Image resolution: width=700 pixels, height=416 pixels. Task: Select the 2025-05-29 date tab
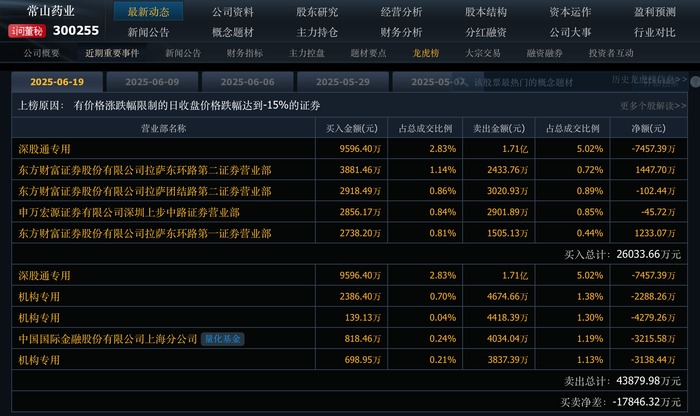click(343, 82)
